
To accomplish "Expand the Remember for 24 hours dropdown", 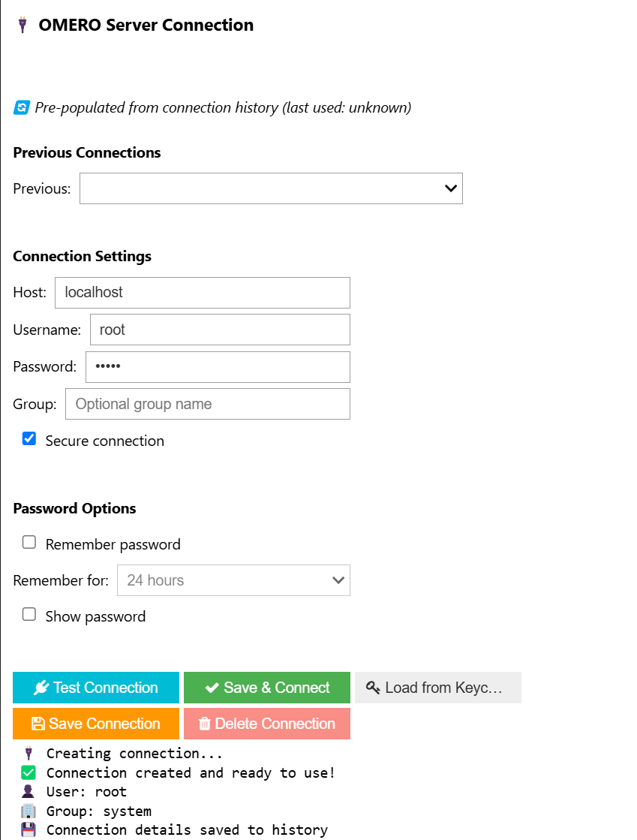I will (x=233, y=580).
